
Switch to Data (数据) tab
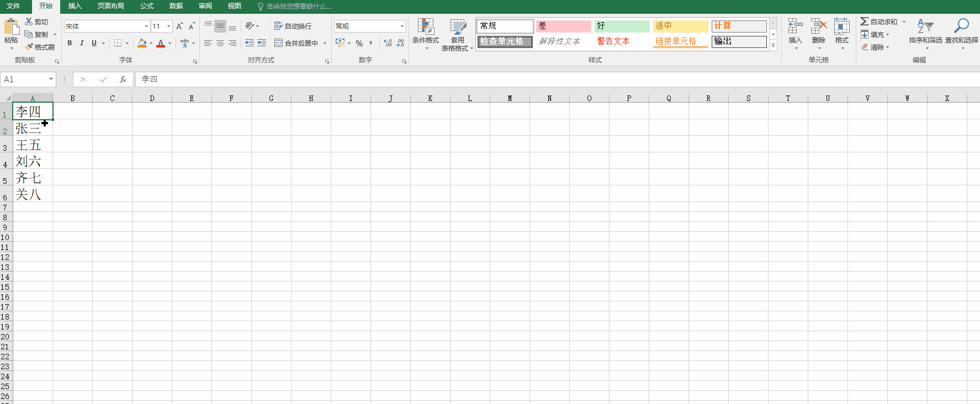[176, 6]
